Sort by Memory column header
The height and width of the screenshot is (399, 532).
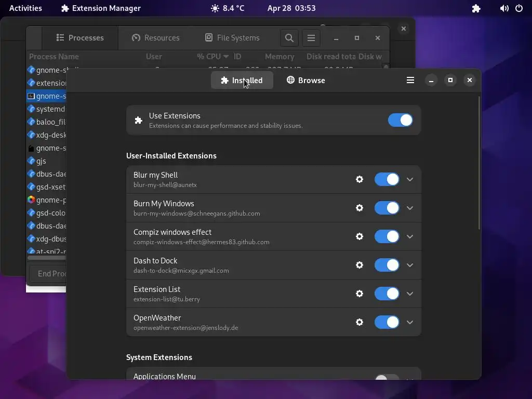[x=280, y=56]
